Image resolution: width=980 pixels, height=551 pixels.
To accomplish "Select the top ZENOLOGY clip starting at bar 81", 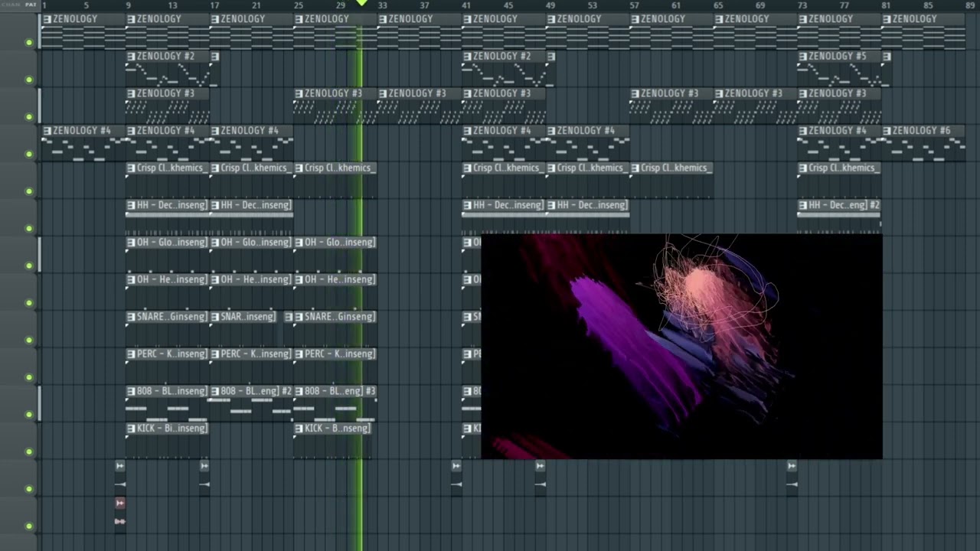I will (x=923, y=31).
